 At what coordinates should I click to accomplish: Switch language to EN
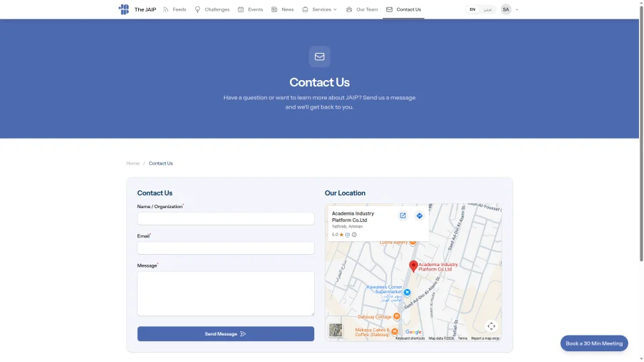point(472,9)
